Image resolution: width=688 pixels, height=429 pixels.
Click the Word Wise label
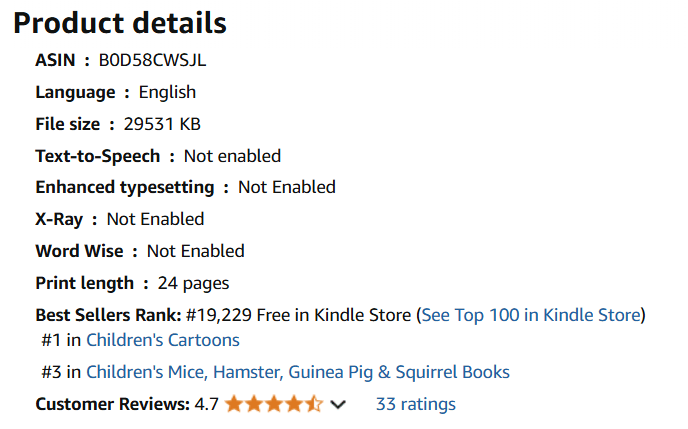79,251
